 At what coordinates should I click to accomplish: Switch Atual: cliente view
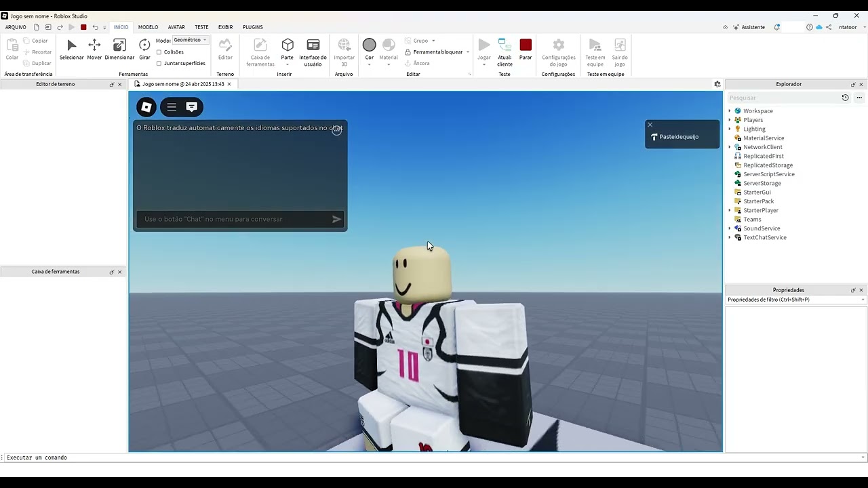(505, 52)
